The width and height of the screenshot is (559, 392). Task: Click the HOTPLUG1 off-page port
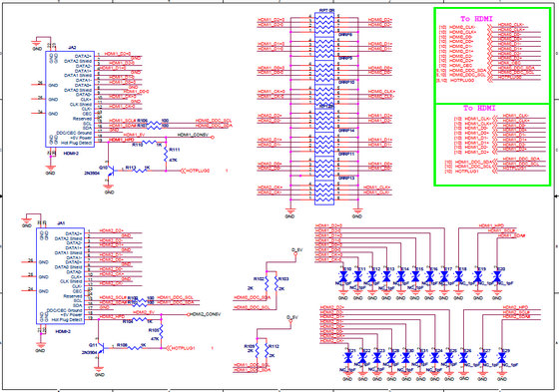pos(181,348)
